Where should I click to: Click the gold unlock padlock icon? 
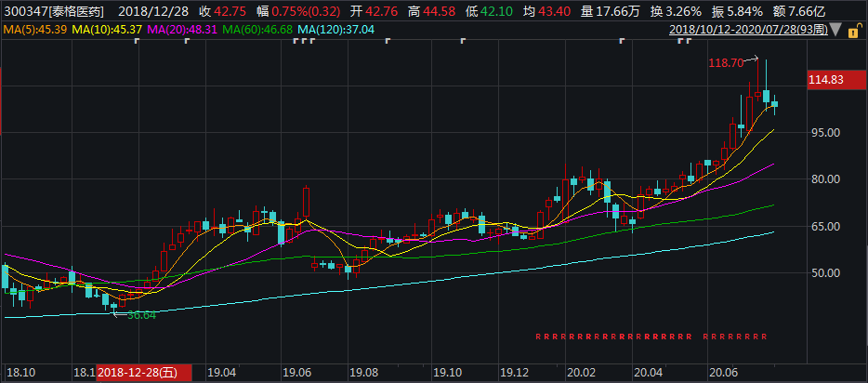click(853, 30)
